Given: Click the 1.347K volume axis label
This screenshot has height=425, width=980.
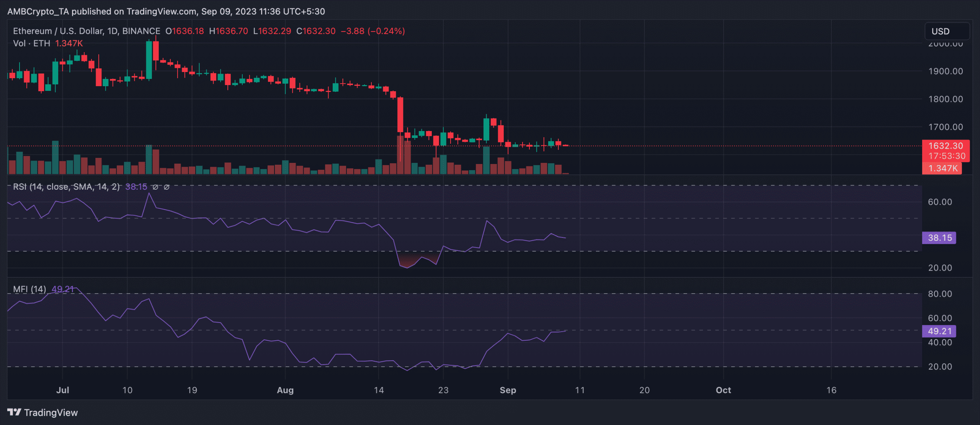Looking at the screenshot, I should click(942, 168).
